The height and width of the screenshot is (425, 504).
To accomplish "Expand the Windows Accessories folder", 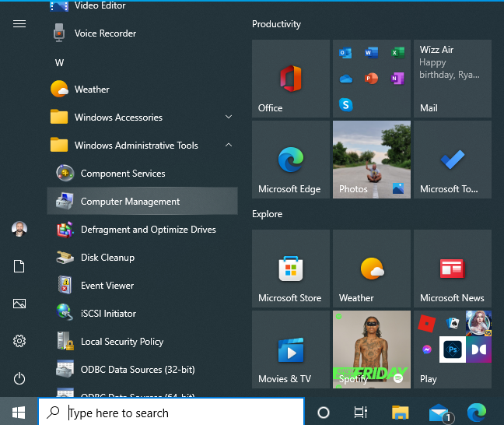I will pos(142,118).
